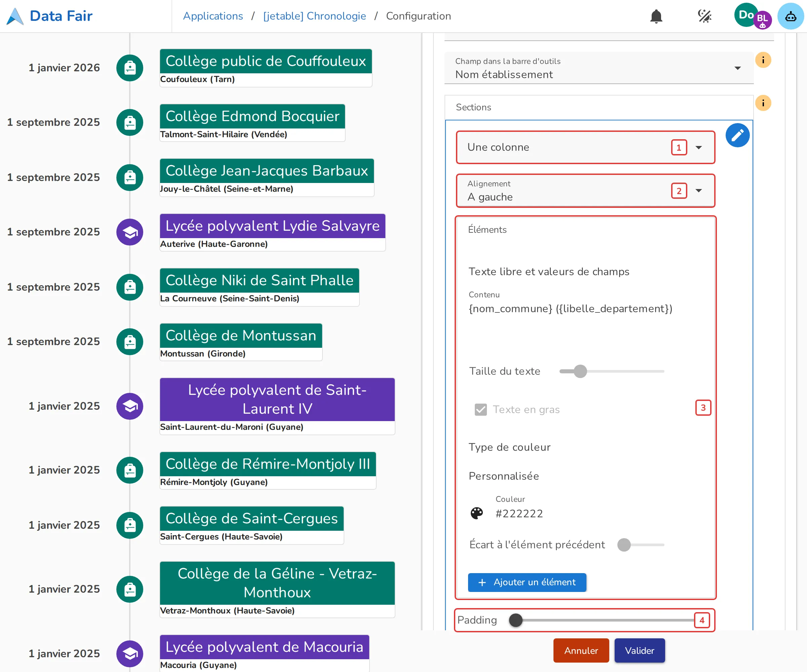Expand the Une colonne dropdown
This screenshot has width=807, height=672.
pos(585,148)
